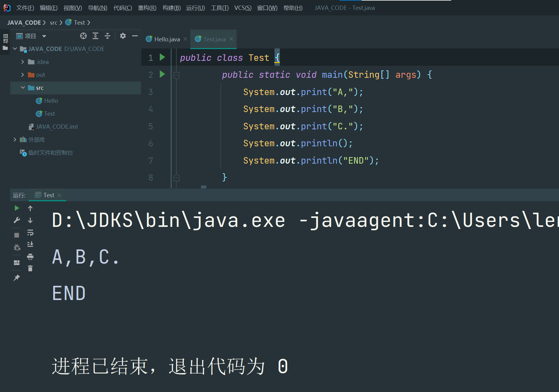Open the 帮助(H) menu

click(293, 8)
